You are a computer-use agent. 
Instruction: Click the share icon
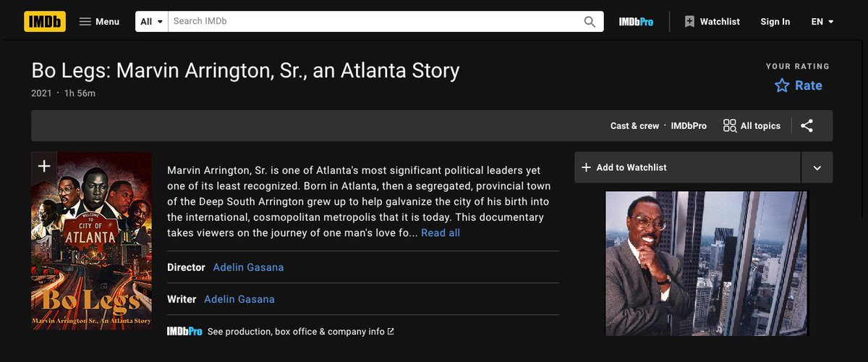pos(807,126)
